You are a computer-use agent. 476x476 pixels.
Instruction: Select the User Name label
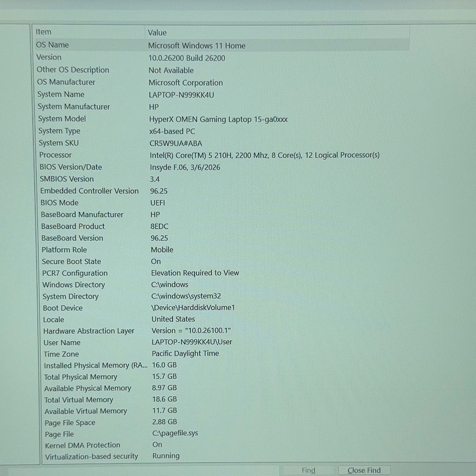coord(62,343)
